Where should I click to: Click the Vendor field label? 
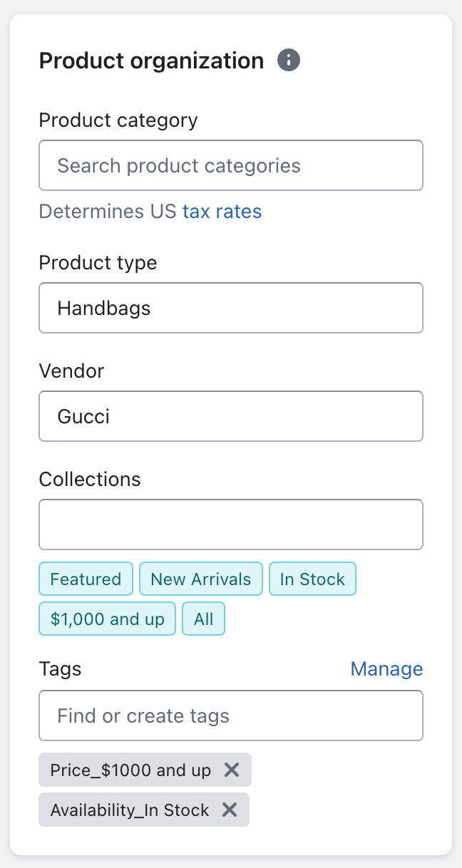[71, 371]
